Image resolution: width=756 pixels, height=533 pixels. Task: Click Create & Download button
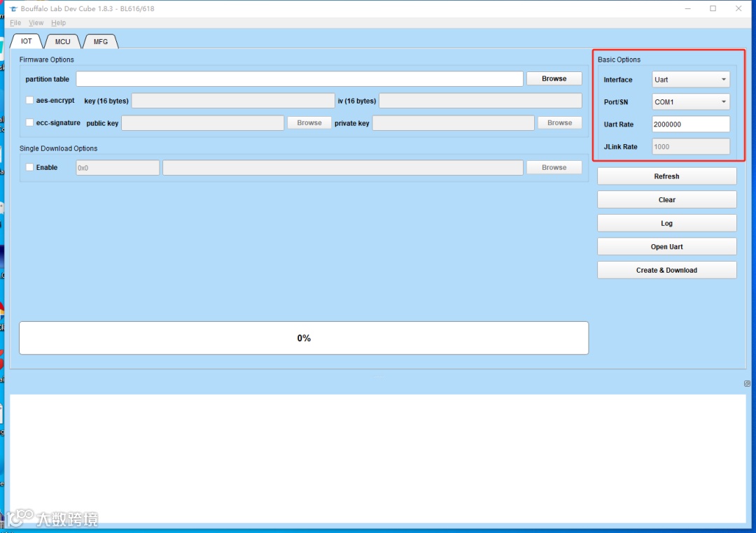667,271
